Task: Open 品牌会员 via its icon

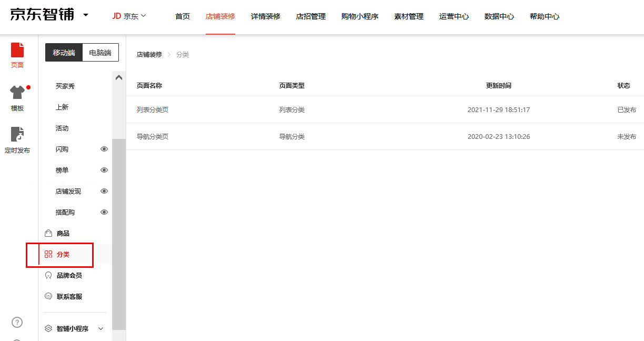Action: click(48, 275)
